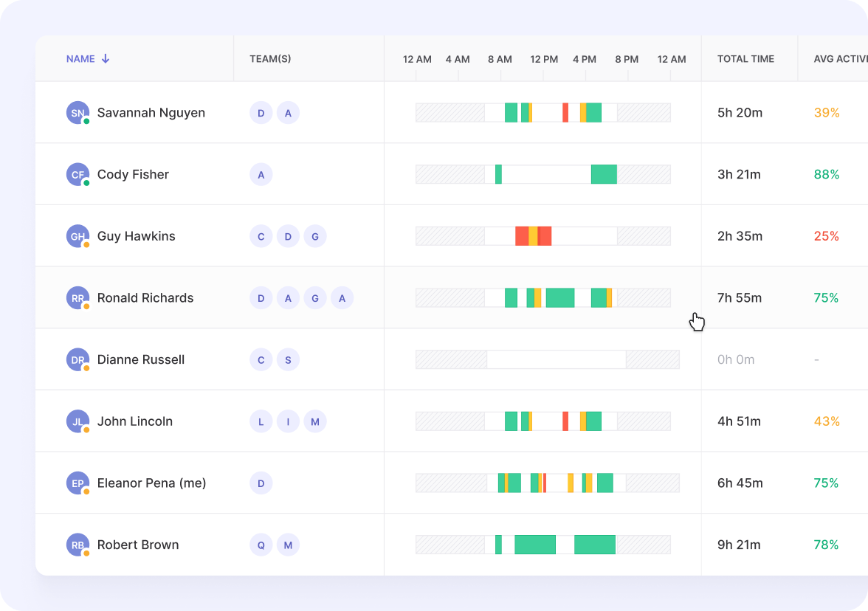Sort by the Team(s) column header
Image resolution: width=868 pixels, height=611 pixels.
(270, 59)
